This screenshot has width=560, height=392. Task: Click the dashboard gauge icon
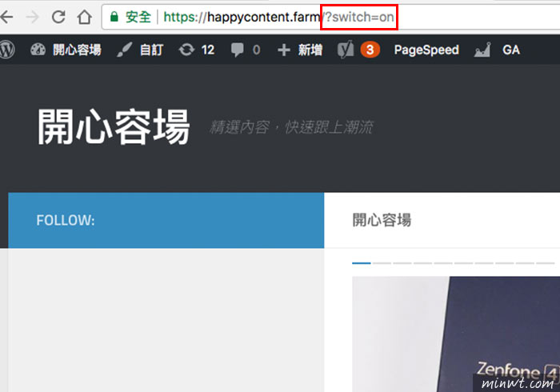(38, 50)
